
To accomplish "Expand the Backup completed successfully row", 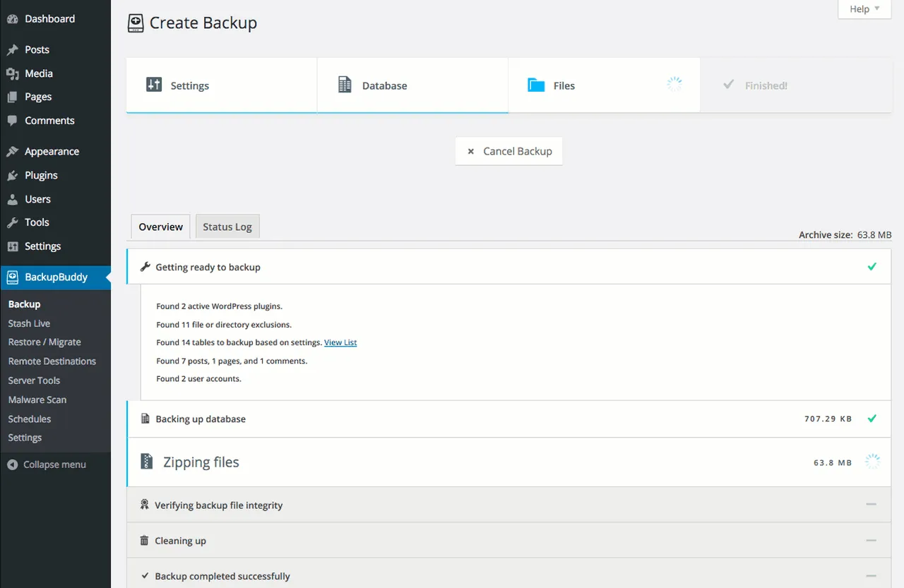I will 509,574.
